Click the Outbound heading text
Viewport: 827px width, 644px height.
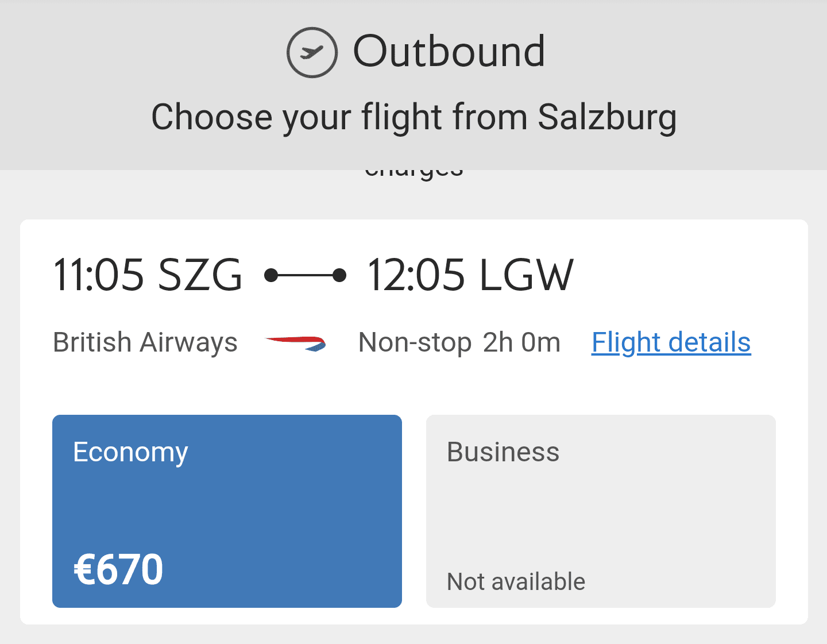[x=449, y=52]
